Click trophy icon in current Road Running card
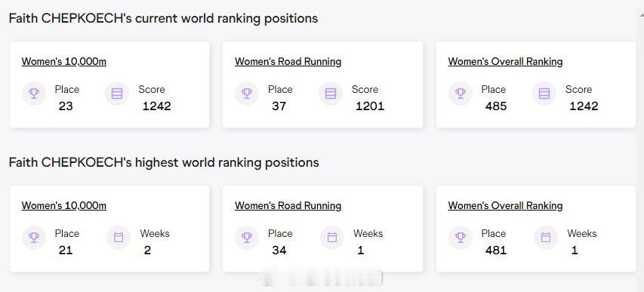The height and width of the screenshot is (292, 644). tap(247, 94)
